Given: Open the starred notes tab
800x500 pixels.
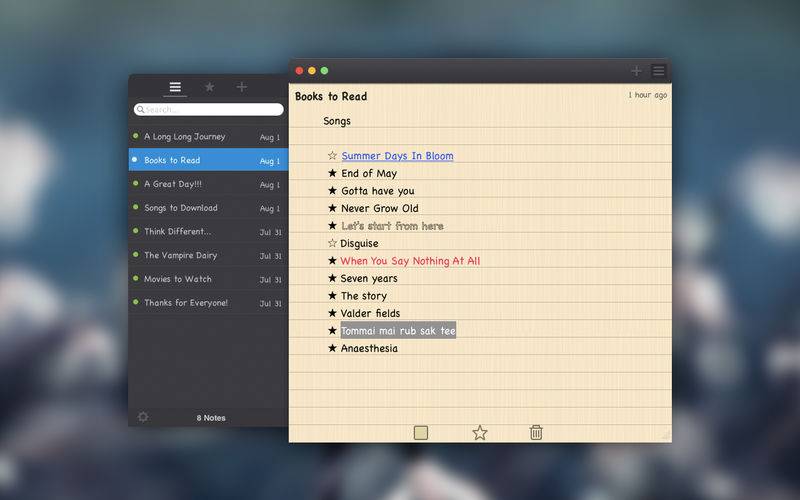Looking at the screenshot, I should [209, 87].
